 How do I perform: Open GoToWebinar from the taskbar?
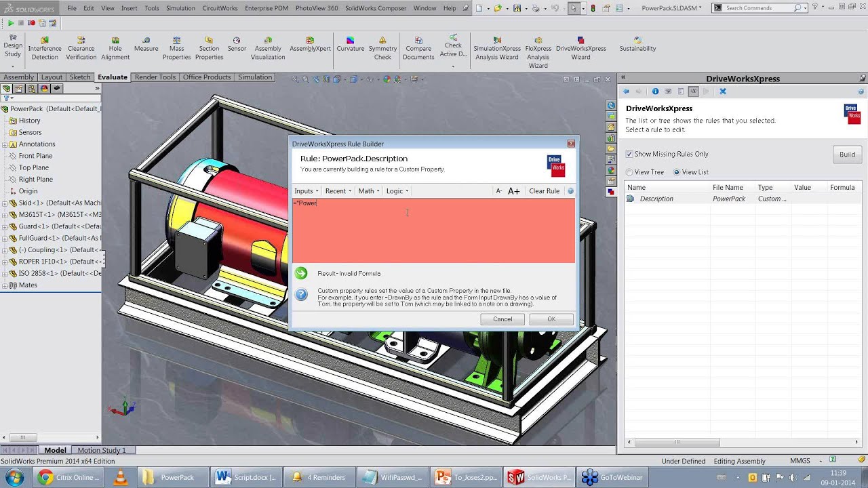[x=614, y=477]
